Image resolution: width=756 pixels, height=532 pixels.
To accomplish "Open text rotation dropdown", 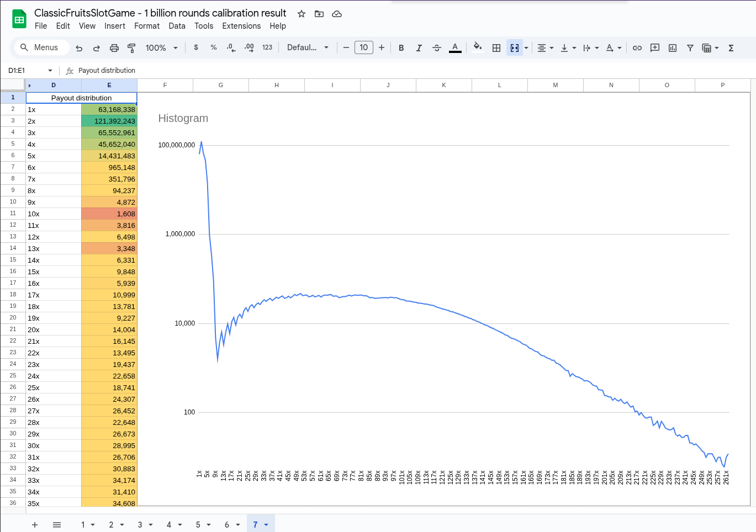I will click(614, 48).
